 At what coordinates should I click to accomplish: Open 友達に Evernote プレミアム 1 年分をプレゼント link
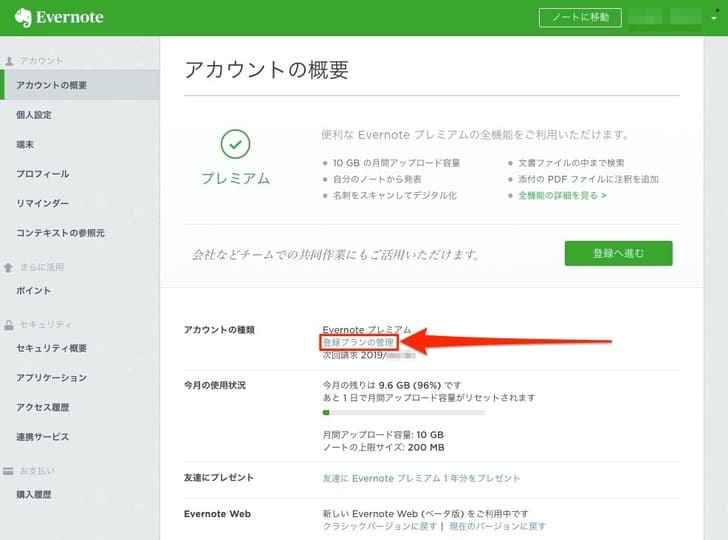pyautogui.click(x=421, y=478)
